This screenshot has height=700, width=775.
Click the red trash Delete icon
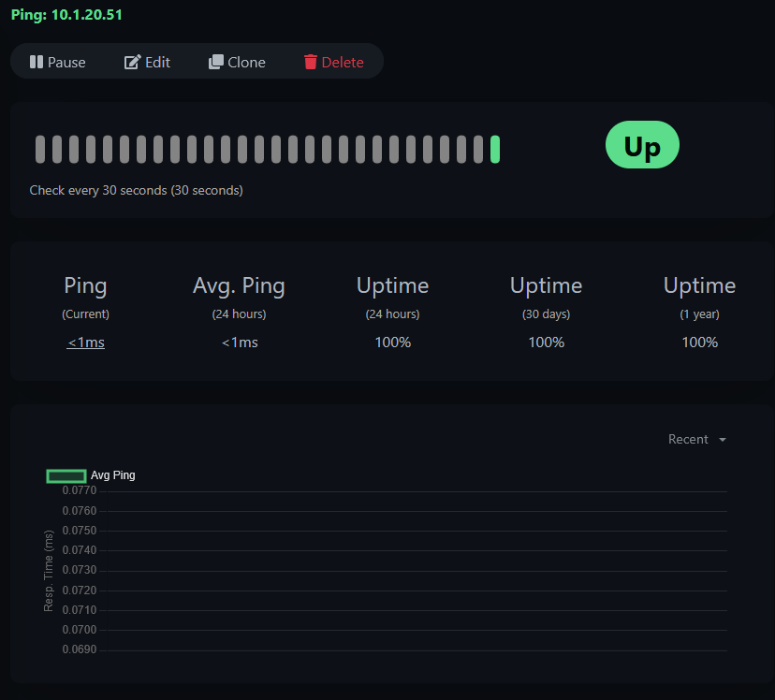(x=312, y=61)
